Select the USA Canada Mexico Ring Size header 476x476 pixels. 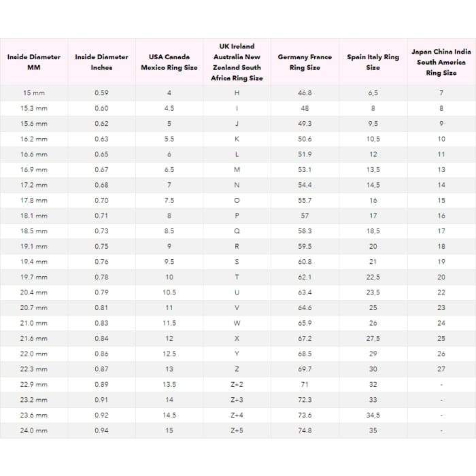(169, 62)
